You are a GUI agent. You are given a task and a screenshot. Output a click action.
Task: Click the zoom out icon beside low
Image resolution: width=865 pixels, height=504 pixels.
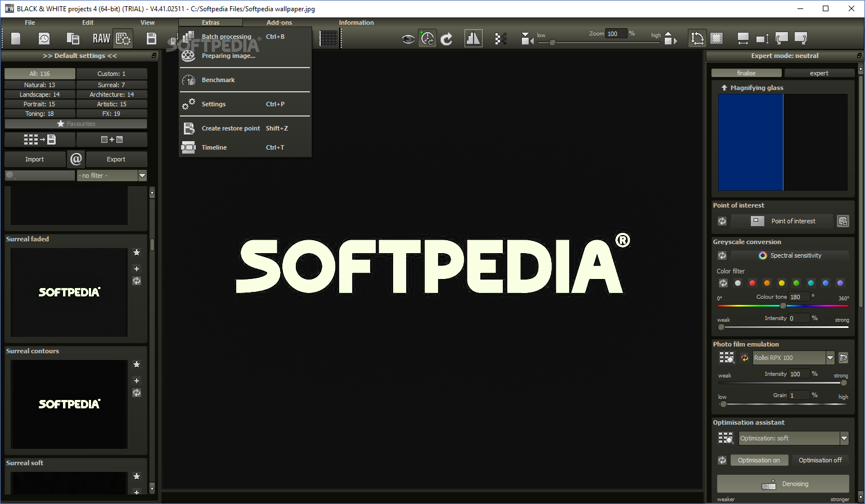click(x=527, y=38)
